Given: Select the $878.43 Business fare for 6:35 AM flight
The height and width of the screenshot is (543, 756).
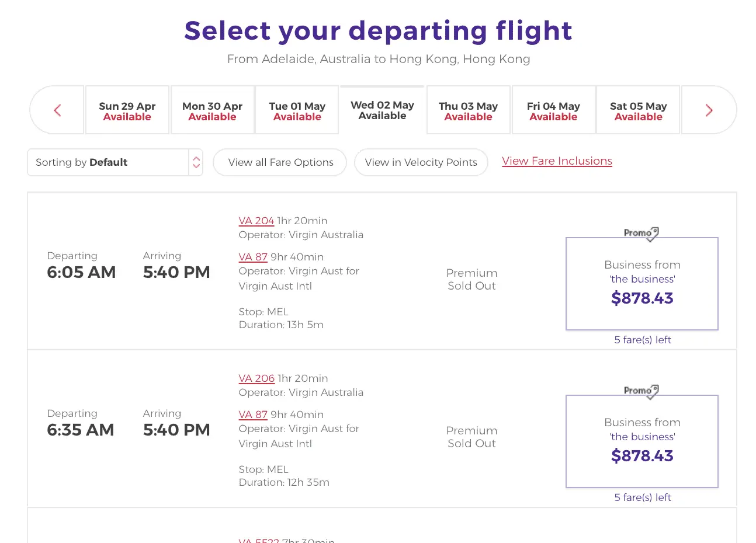Looking at the screenshot, I should pos(641,441).
